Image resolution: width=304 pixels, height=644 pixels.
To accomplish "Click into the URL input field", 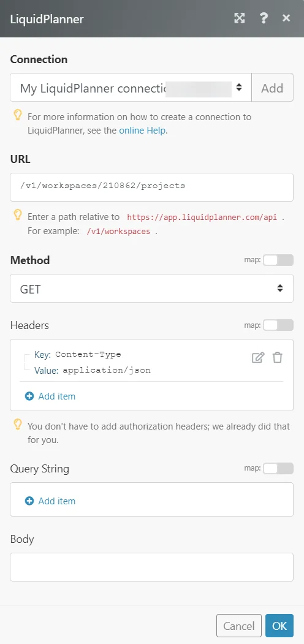I will pyautogui.click(x=151, y=187).
